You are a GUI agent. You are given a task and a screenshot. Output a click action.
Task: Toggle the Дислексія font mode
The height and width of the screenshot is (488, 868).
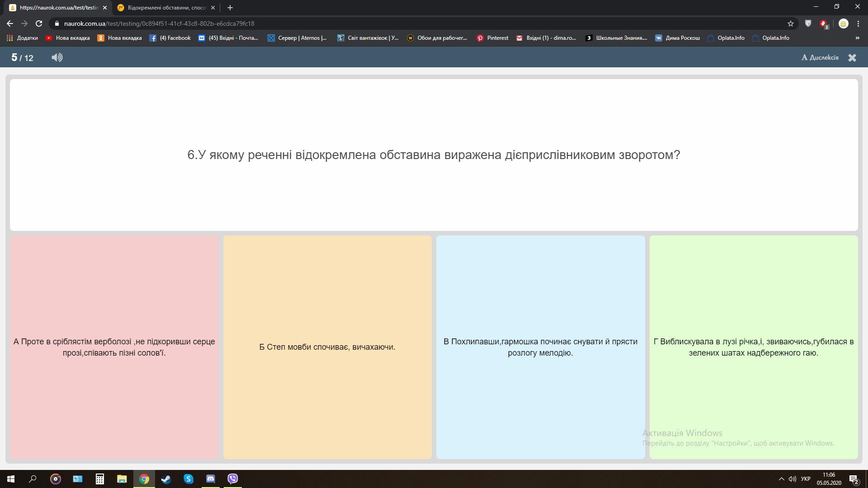(820, 57)
